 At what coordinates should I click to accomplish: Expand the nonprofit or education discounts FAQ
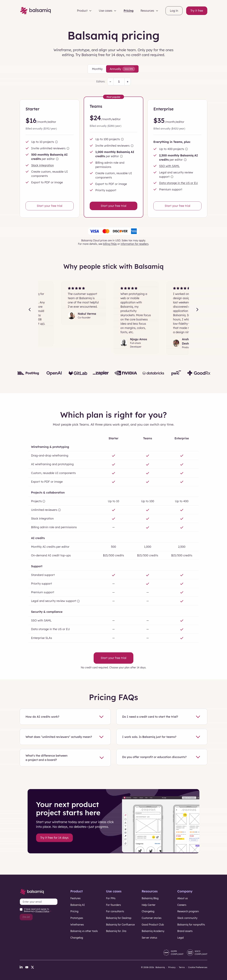(161, 757)
